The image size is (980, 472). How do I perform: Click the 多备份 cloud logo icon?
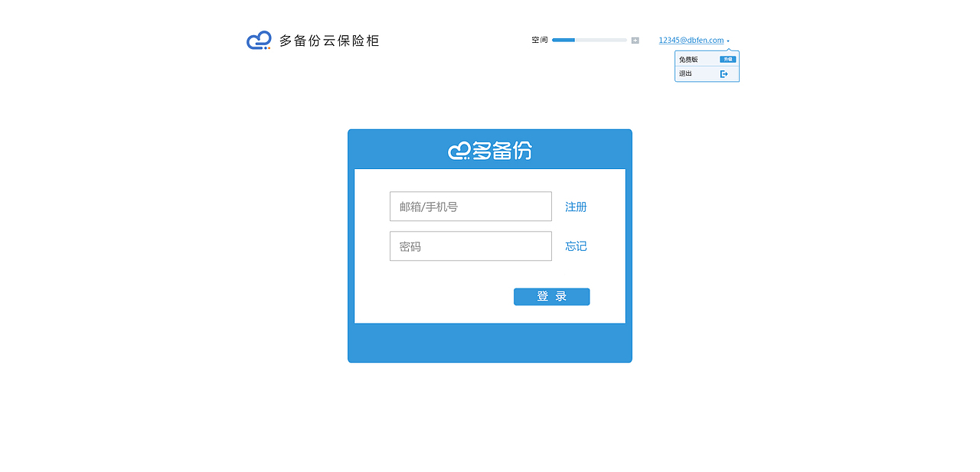coord(258,39)
